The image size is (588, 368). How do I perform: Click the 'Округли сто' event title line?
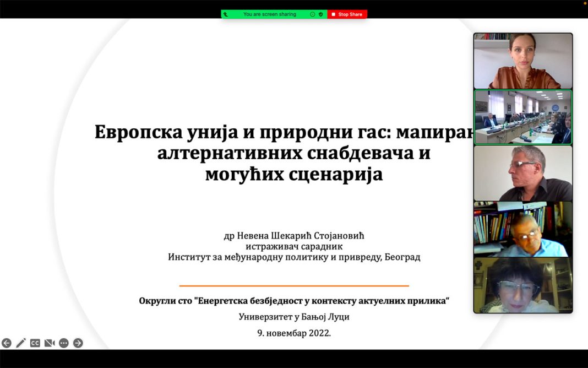294,300
